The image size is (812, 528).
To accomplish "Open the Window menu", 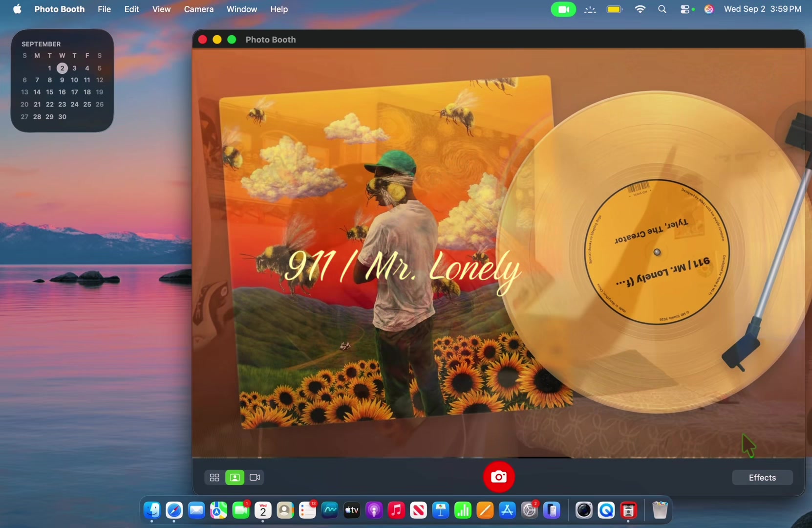I will point(242,9).
